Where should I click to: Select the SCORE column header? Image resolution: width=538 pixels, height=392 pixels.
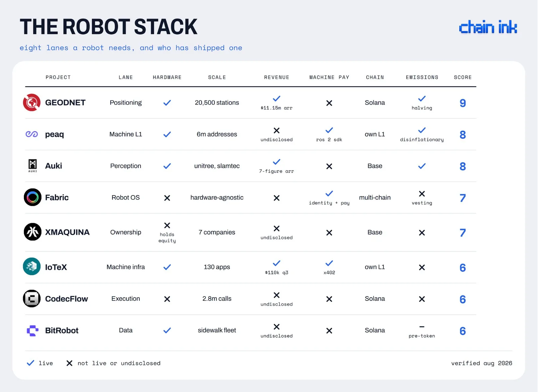coord(463,77)
